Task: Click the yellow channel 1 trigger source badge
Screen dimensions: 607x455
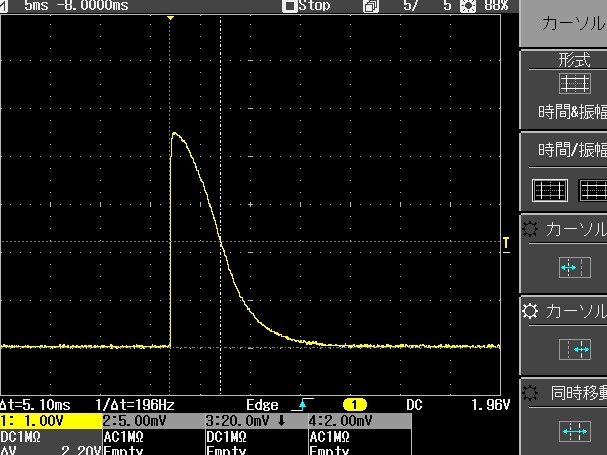Action: coord(355,405)
